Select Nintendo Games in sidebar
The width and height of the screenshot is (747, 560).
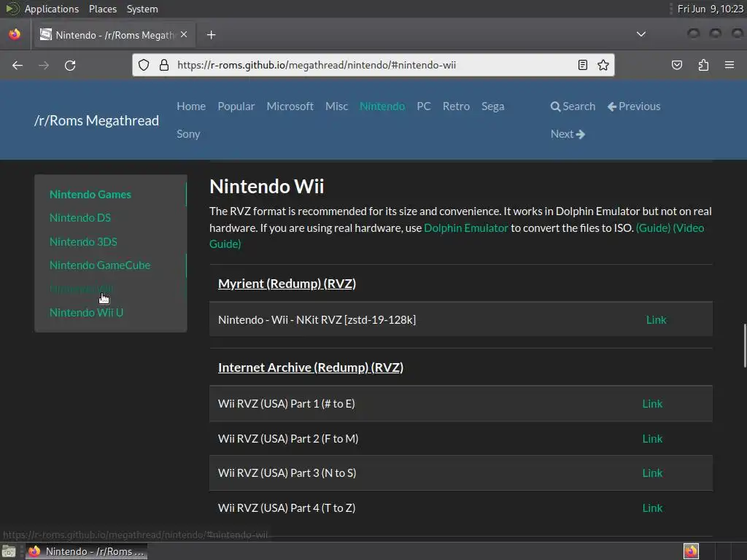(90, 194)
